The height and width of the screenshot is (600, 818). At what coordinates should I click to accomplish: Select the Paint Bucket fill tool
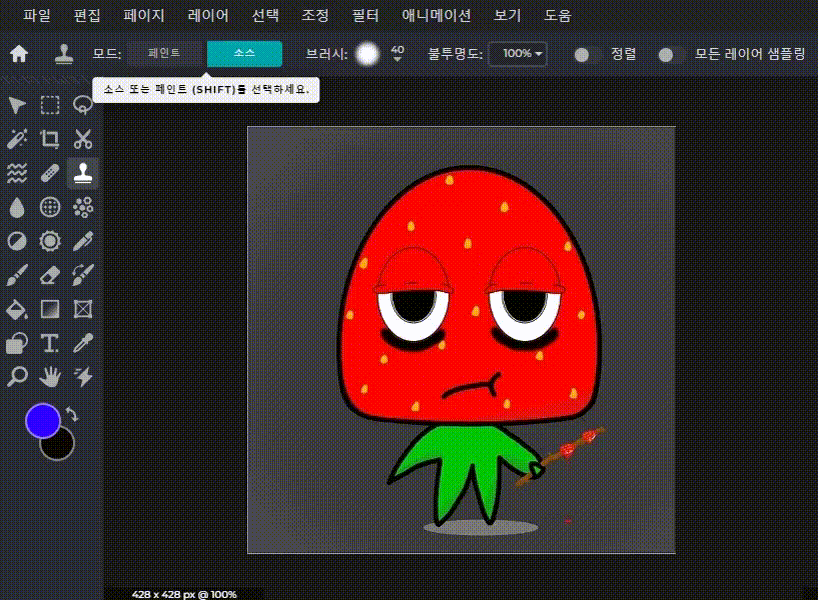[17, 309]
